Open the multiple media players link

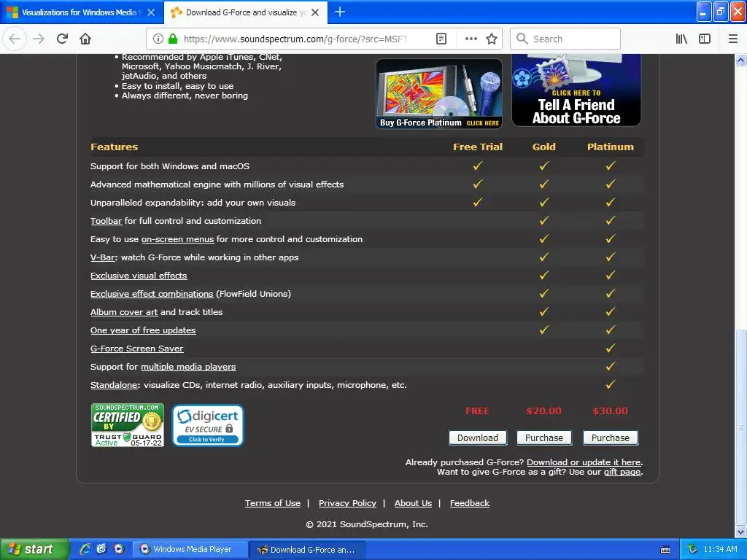pos(188,367)
